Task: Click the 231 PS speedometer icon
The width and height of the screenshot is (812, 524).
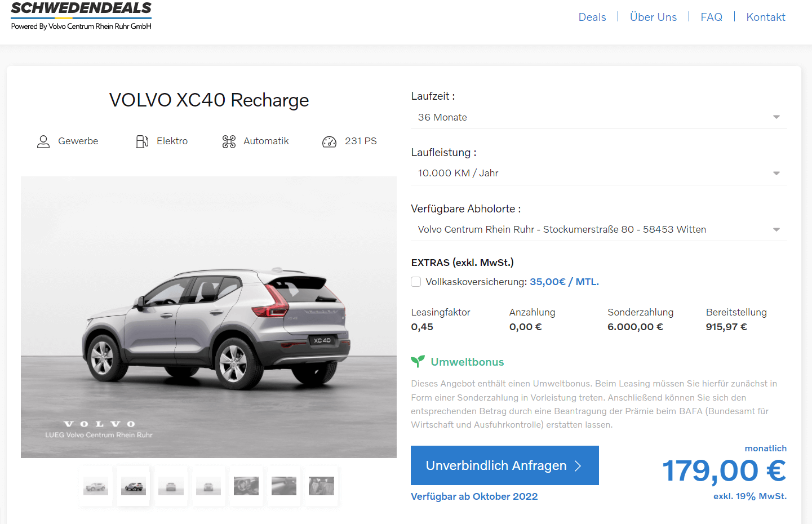Action: pyautogui.click(x=329, y=141)
